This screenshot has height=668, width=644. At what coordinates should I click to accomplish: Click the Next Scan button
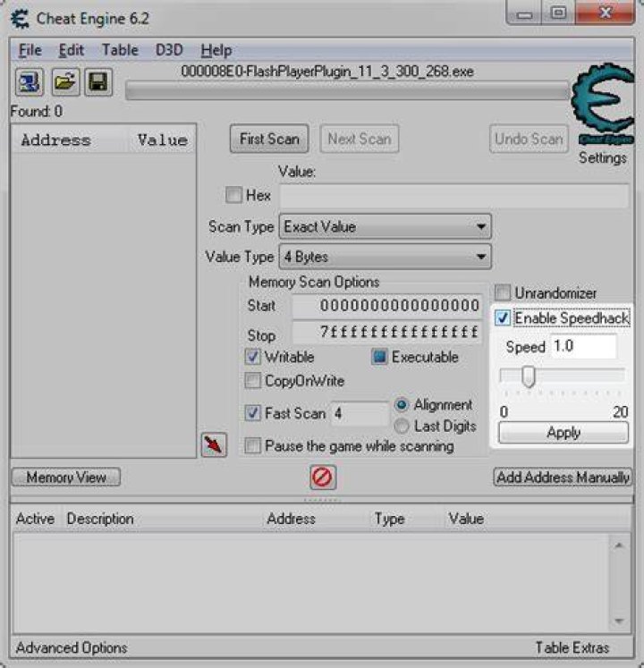pos(360,139)
